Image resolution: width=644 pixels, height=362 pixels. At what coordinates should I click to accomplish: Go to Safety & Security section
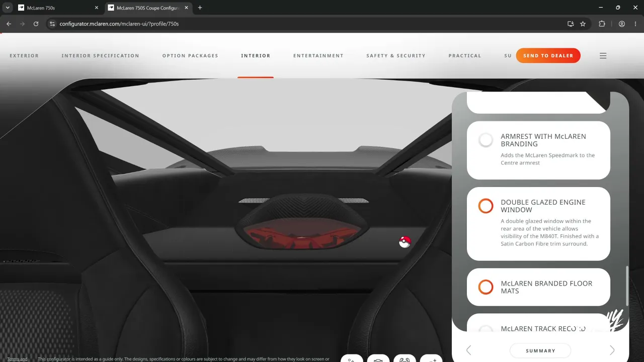(396, 56)
